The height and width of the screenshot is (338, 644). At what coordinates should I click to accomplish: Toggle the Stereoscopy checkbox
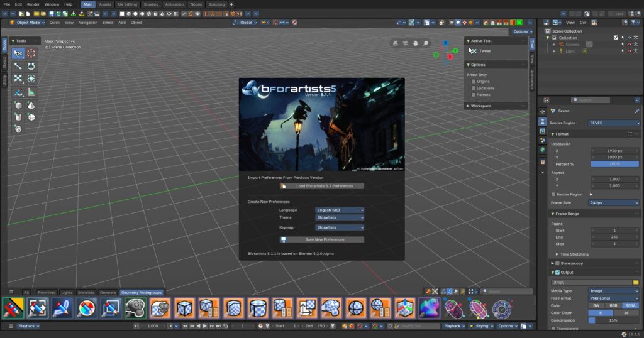[557, 263]
